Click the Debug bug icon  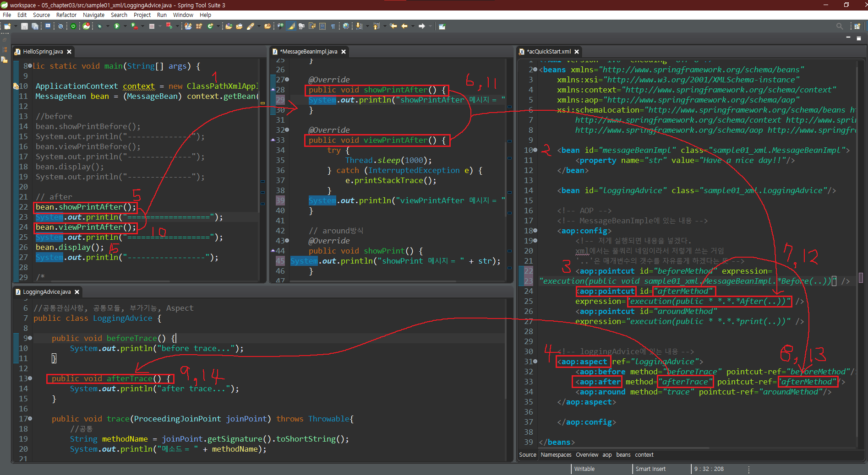click(x=99, y=27)
